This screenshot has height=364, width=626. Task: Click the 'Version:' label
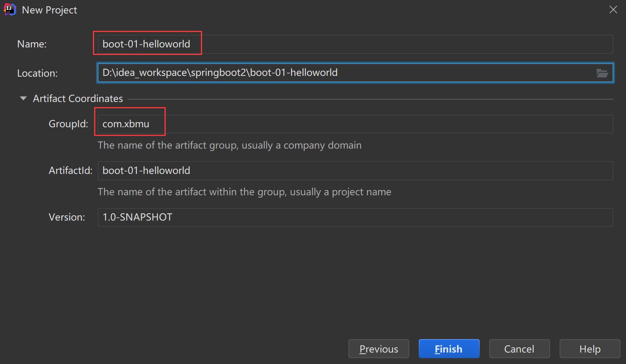[67, 217]
